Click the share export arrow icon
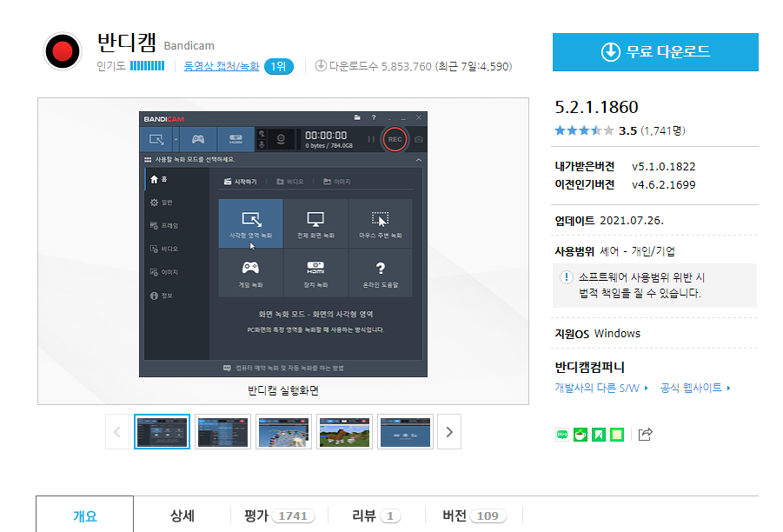This screenshot has height=532, width=783. 645,435
